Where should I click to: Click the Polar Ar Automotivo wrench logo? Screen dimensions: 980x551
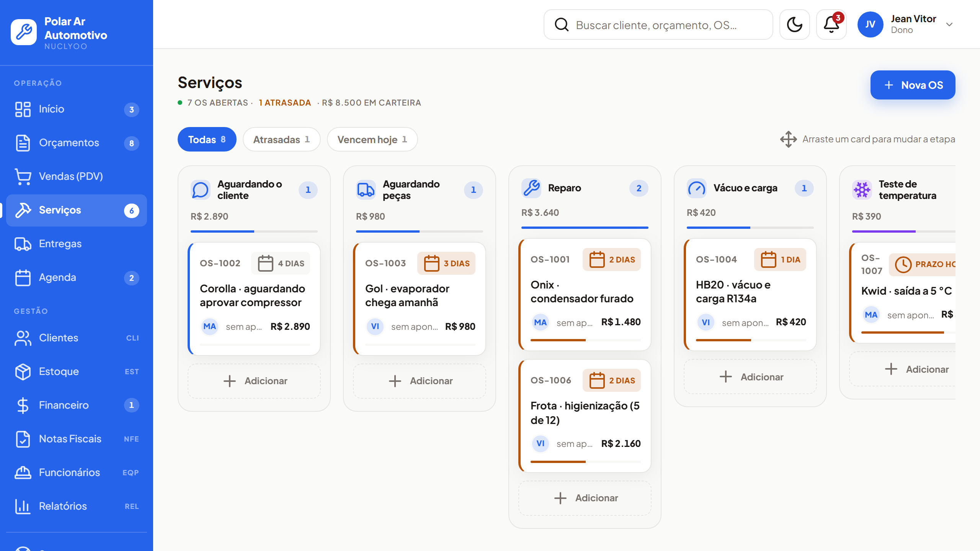[x=24, y=32]
